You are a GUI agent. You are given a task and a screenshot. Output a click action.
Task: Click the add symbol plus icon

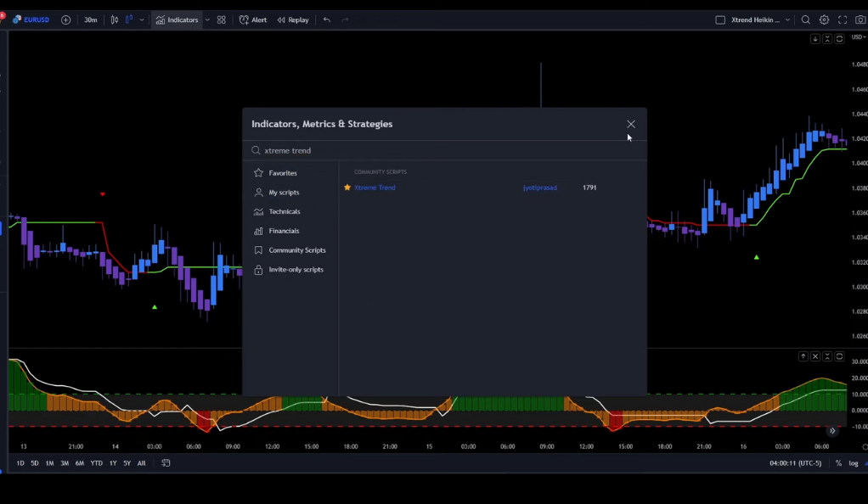click(x=66, y=20)
